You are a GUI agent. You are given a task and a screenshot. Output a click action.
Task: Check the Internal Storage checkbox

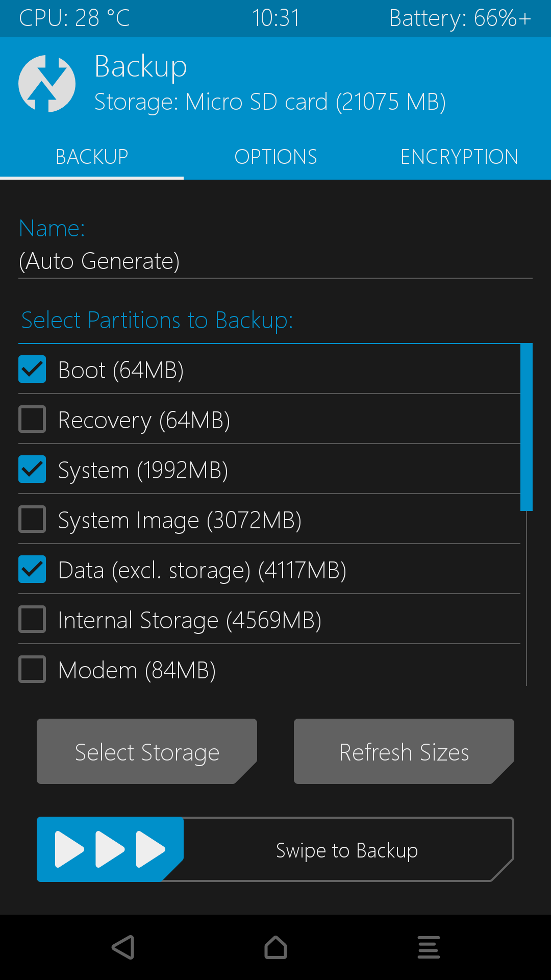pos(32,619)
